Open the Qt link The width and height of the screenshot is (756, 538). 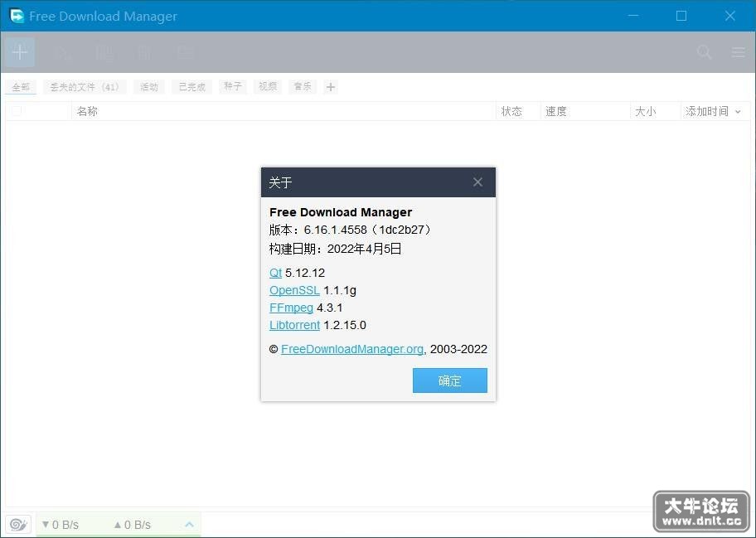coord(275,273)
